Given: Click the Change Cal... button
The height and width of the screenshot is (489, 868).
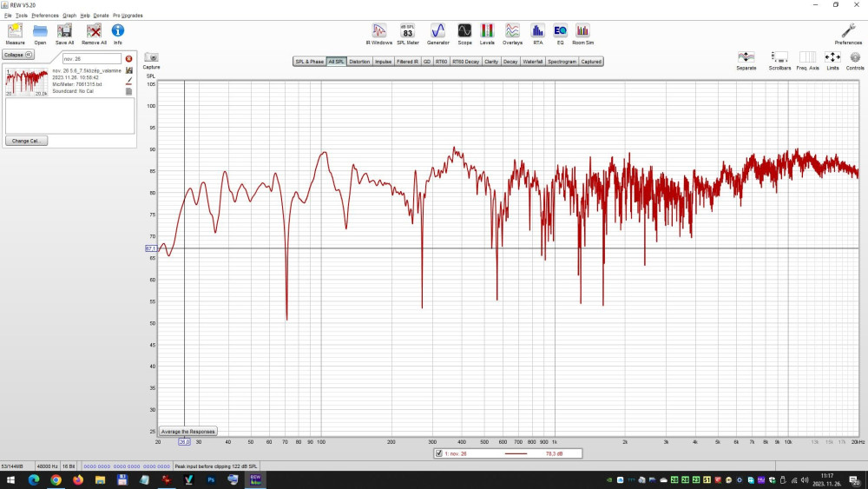Looking at the screenshot, I should point(27,141).
